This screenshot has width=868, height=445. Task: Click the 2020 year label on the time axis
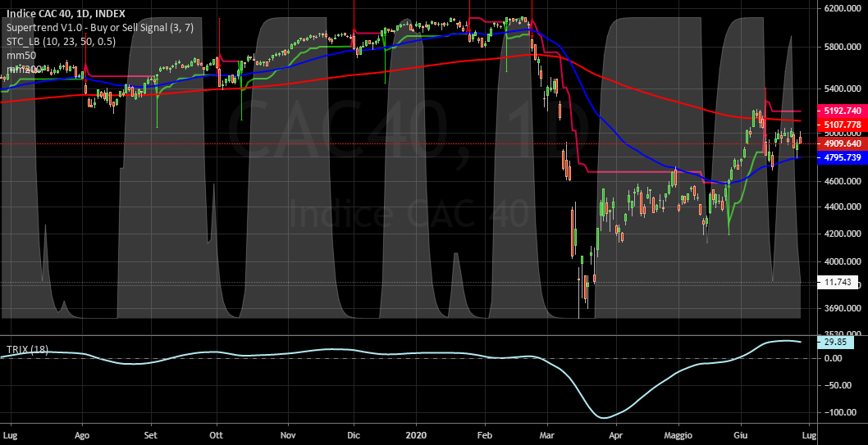click(414, 436)
